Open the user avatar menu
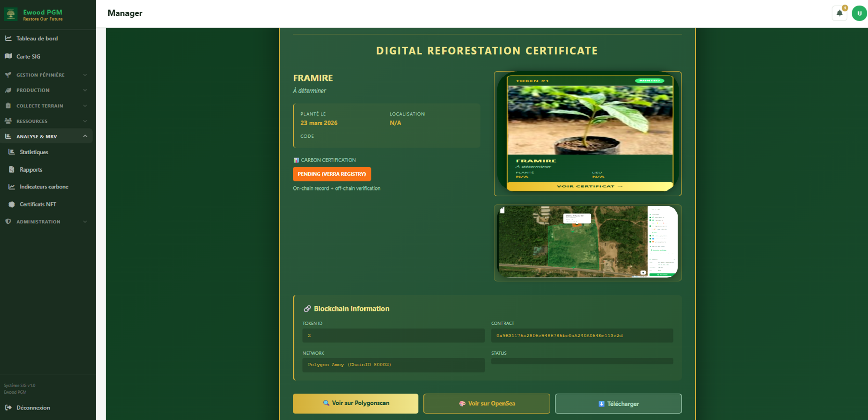 pos(859,13)
